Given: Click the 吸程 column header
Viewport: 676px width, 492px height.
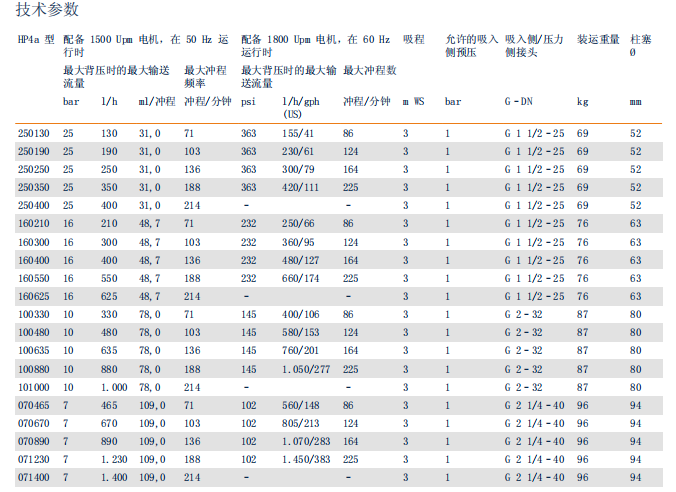Looking at the screenshot, I should pos(413,39).
